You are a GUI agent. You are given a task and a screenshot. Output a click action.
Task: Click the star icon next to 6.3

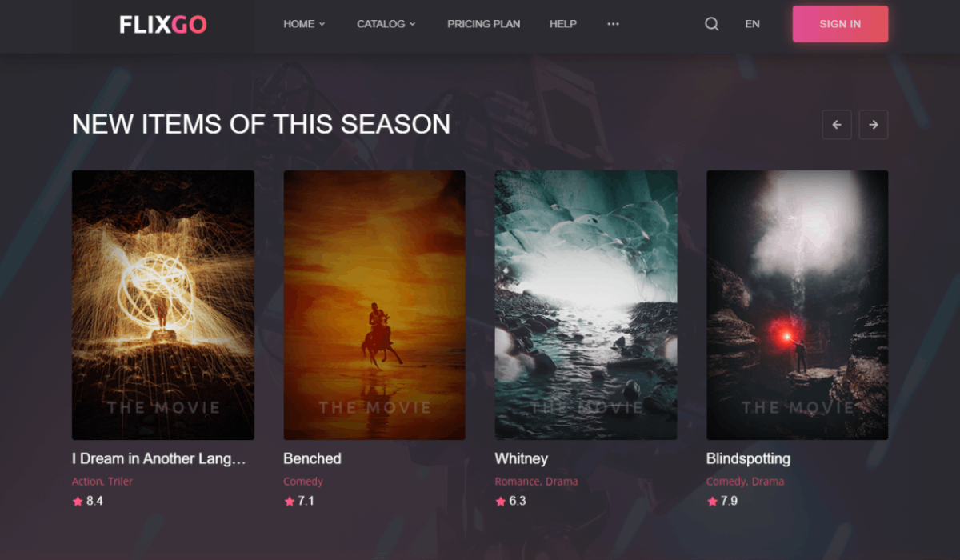(x=501, y=502)
